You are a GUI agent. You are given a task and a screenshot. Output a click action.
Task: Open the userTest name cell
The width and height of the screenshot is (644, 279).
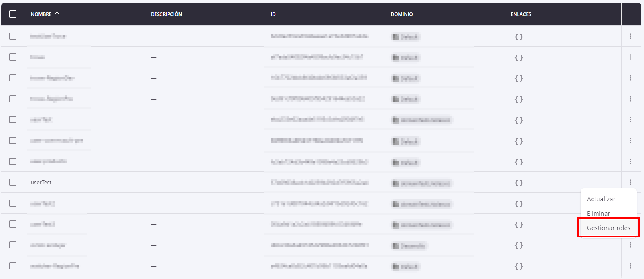41,182
